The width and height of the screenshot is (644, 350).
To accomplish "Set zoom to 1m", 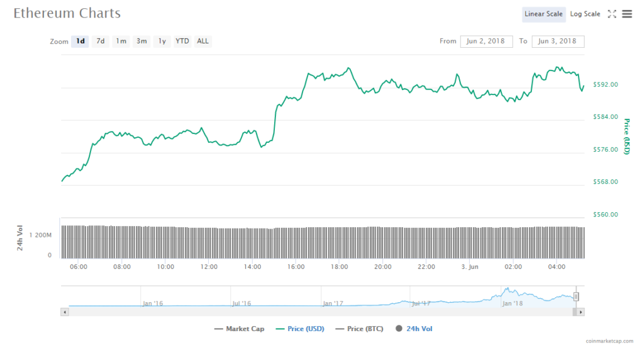I will click(121, 42).
